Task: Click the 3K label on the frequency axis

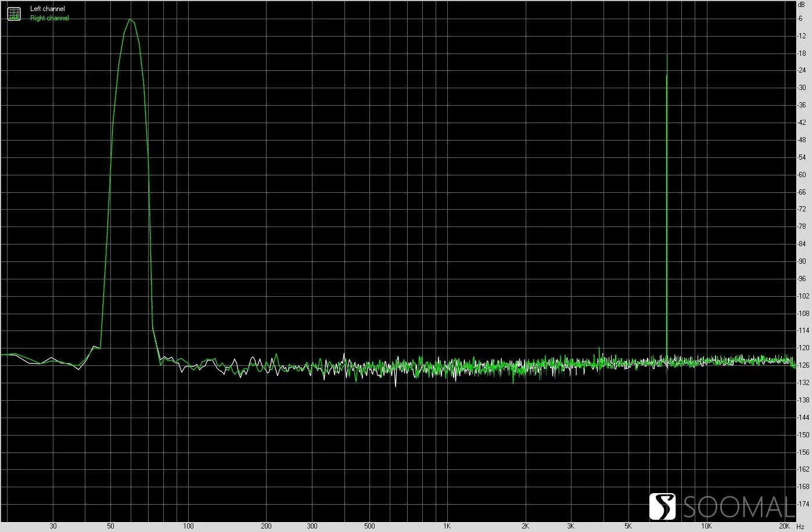Action: coord(570,526)
